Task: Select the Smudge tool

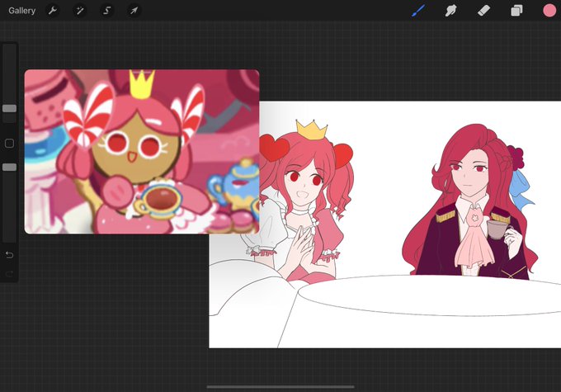Action: [450, 11]
